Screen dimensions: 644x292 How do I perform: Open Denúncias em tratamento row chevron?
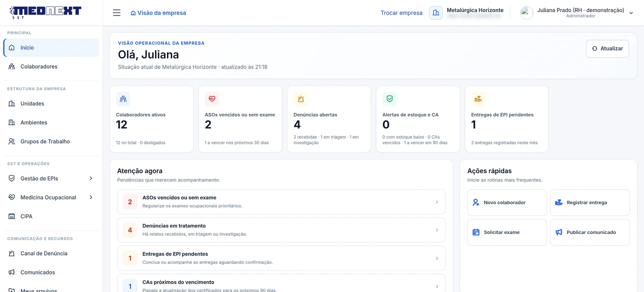(x=437, y=230)
